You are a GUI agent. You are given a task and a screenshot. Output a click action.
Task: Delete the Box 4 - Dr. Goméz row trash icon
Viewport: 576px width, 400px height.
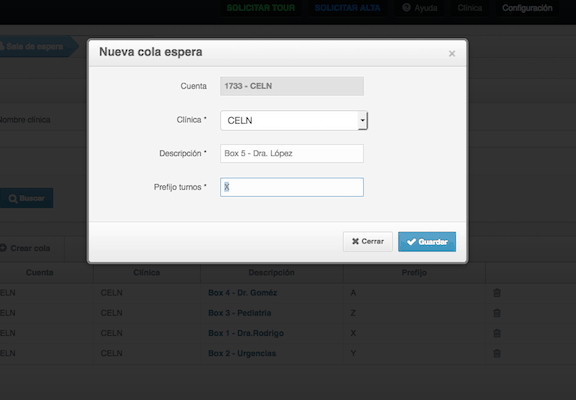497,293
